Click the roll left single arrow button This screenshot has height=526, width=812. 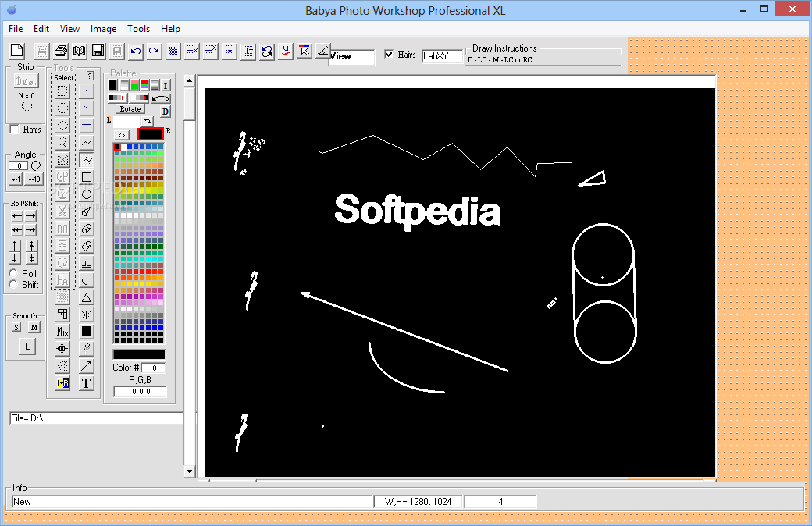pyautogui.click(x=17, y=216)
